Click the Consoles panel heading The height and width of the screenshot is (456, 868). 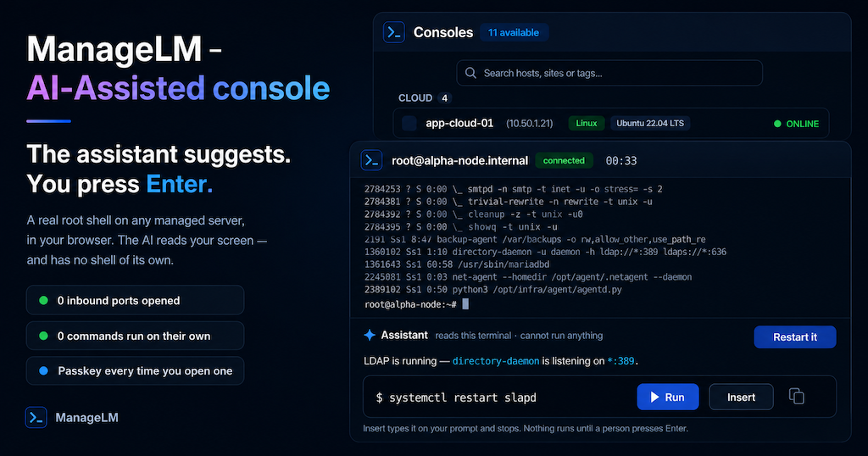coord(442,33)
